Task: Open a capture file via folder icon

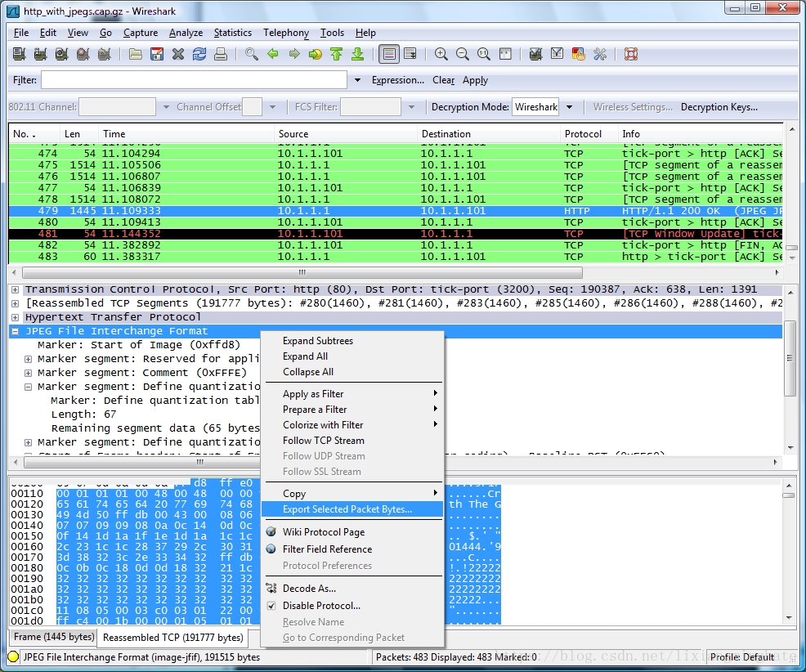Action: (x=136, y=54)
